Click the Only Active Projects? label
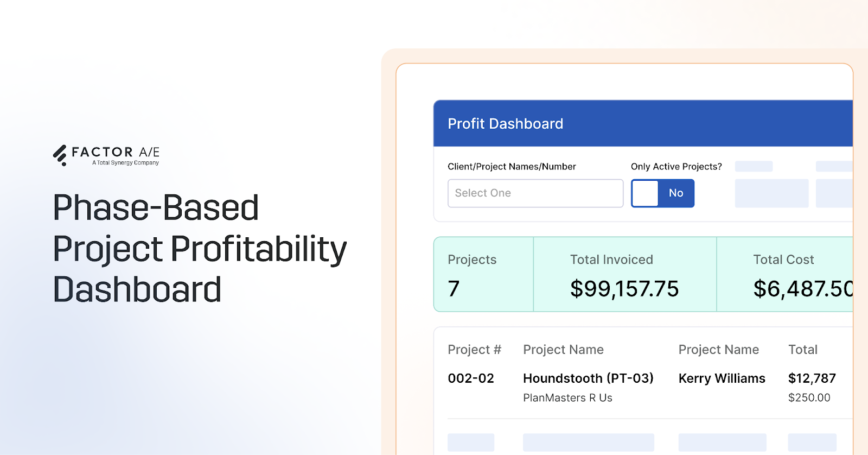Viewport: 868px width, 455px height. click(676, 167)
